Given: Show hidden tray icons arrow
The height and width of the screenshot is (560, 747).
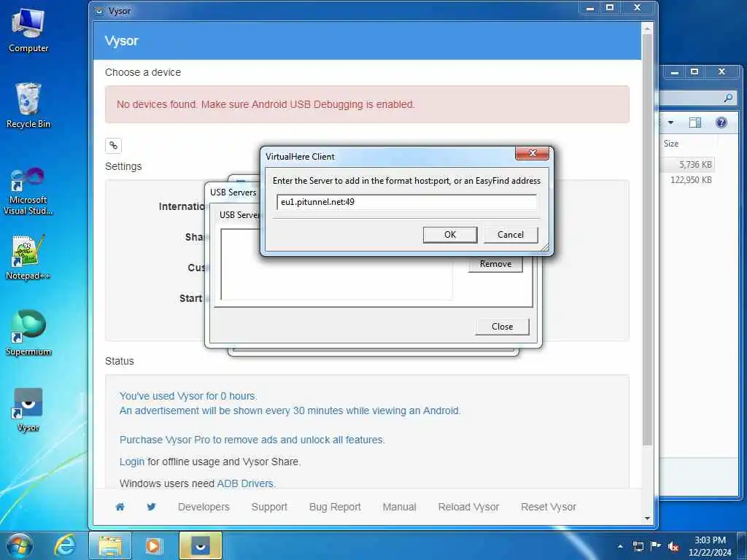Looking at the screenshot, I should click(x=620, y=546).
